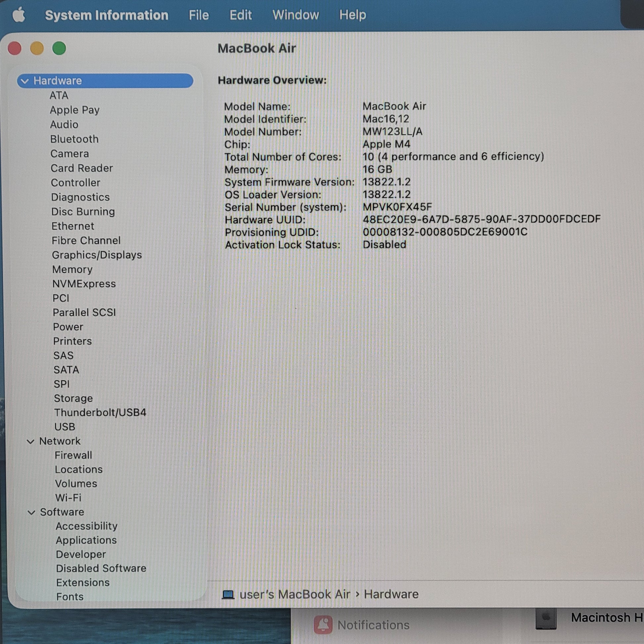The image size is (644, 644).
Task: Open the Apple menu logo
Action: pos(19,15)
